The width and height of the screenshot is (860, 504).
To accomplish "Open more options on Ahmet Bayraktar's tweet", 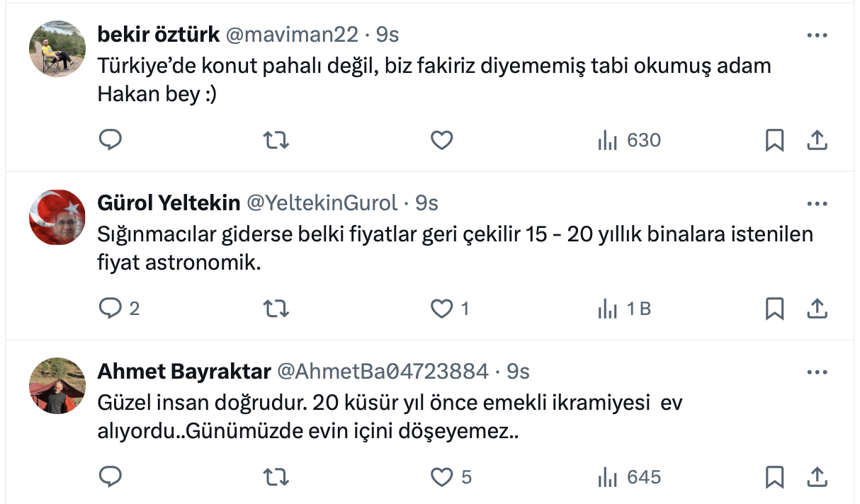I will [x=817, y=372].
